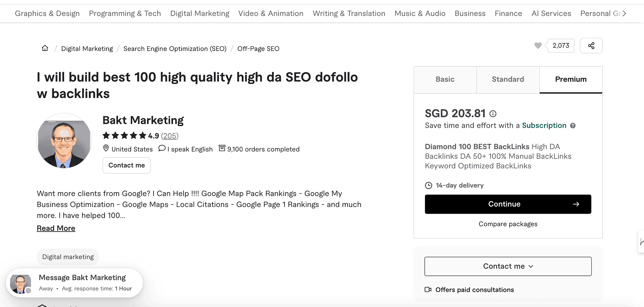
Task: Click the home breadcrumb icon
Action: click(45, 48)
